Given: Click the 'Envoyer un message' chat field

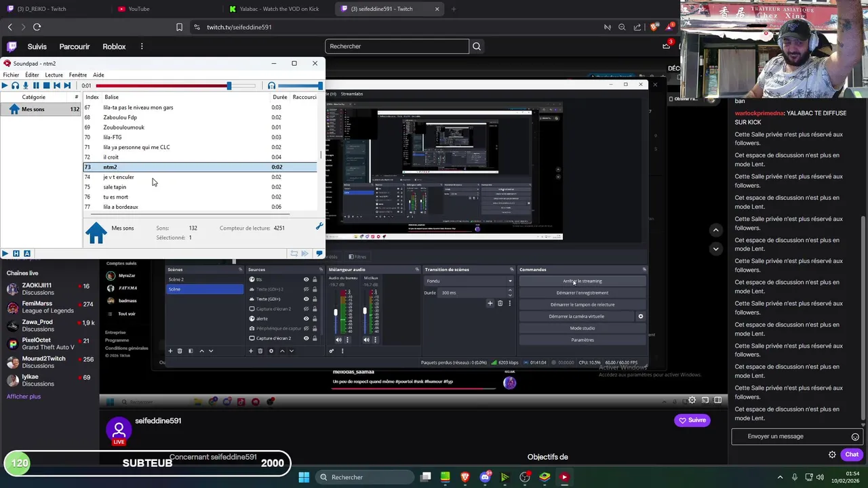Looking at the screenshot, I should coord(797,436).
